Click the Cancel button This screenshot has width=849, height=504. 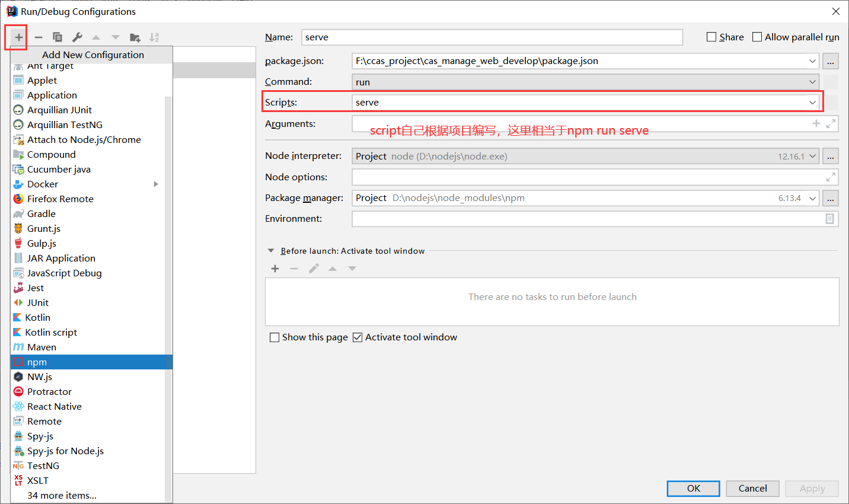coord(752,488)
